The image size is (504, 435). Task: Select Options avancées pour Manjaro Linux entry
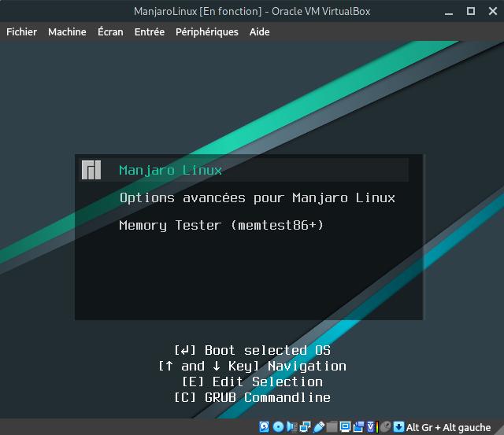258,197
